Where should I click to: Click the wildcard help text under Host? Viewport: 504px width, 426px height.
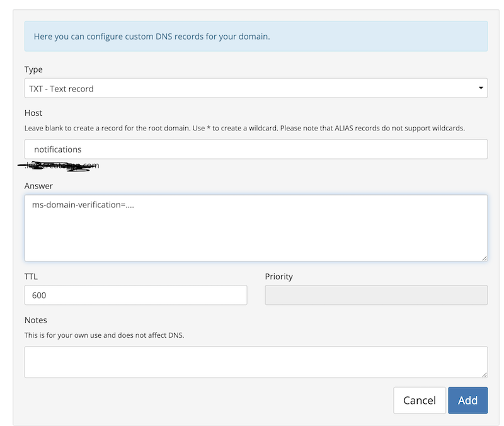click(x=244, y=128)
